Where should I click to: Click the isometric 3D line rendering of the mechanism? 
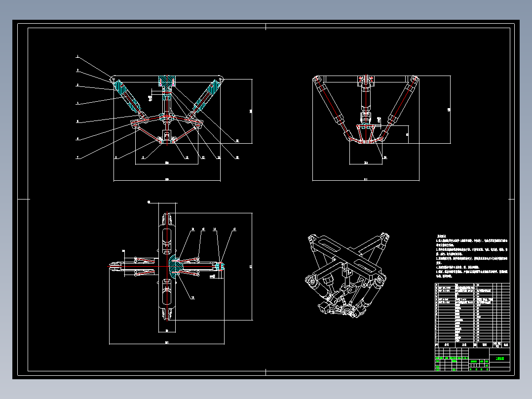(348, 275)
